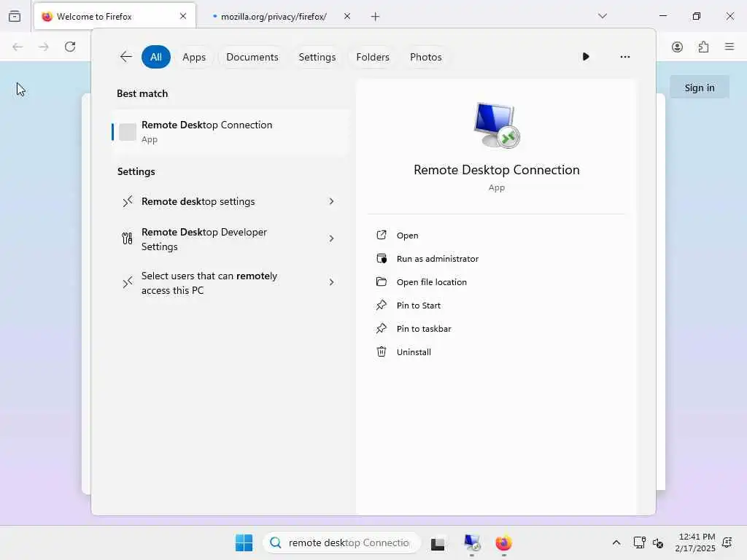Expand Remote Desktop Developer Settings chevron
The width and height of the screenshot is (747, 560).
(332, 238)
